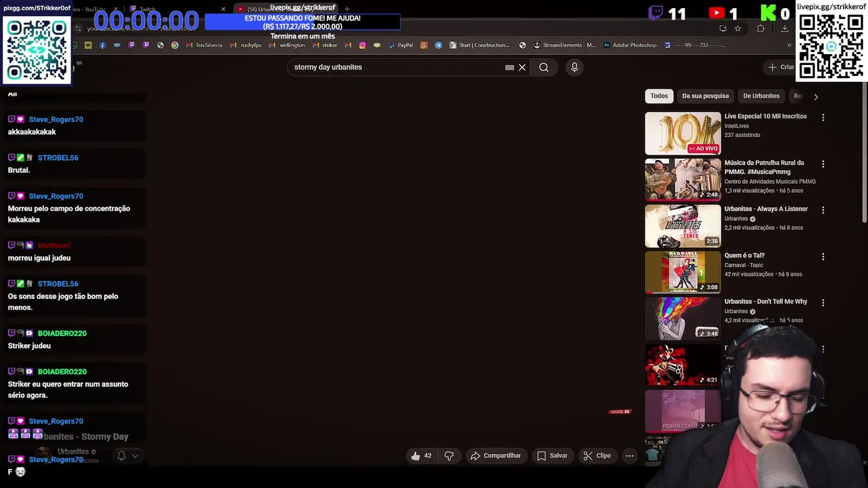Click the message Striker eu quero entrar
Screen dimensions: 868x488
tap(68, 390)
